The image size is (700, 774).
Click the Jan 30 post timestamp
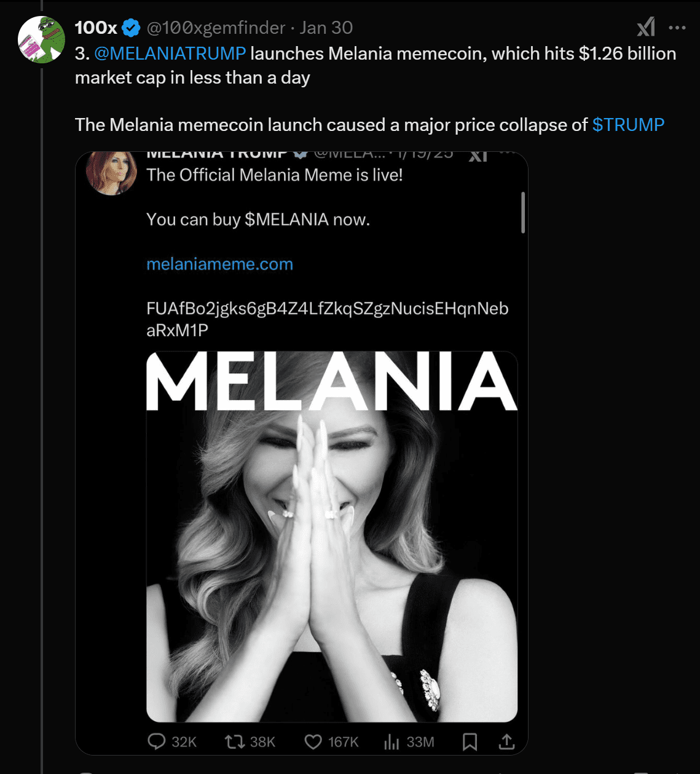coord(326,28)
